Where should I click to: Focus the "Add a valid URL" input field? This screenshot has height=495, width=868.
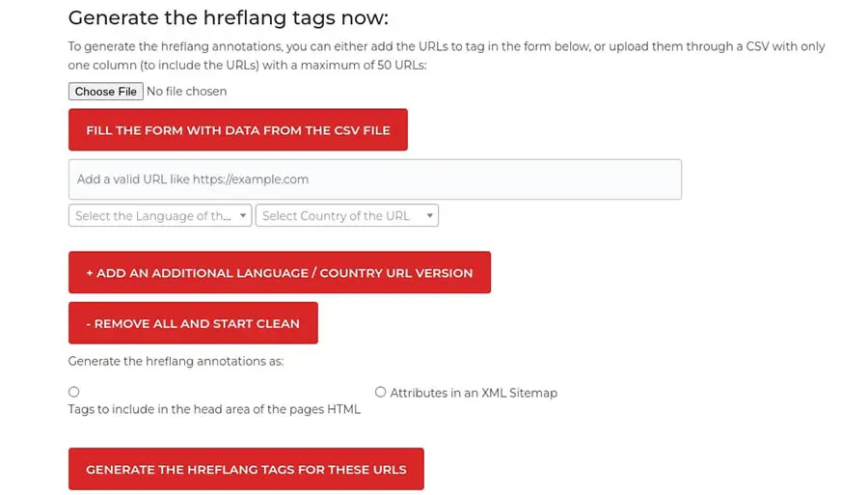374,179
